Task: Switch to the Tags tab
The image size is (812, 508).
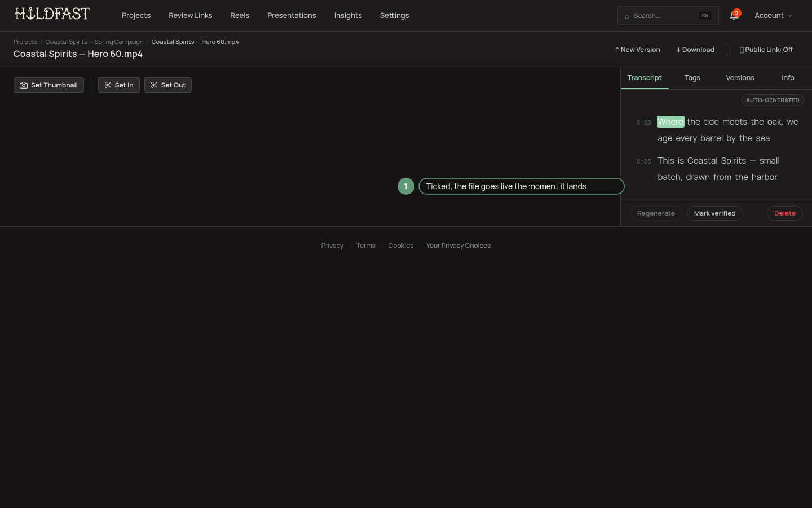Action: click(x=692, y=78)
